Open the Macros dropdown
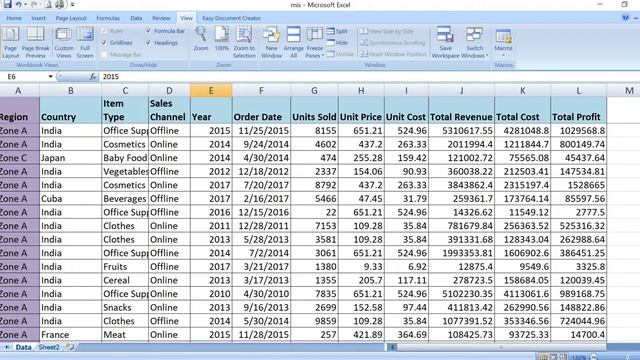Image resolution: width=640 pixels, height=360 pixels. point(503,42)
